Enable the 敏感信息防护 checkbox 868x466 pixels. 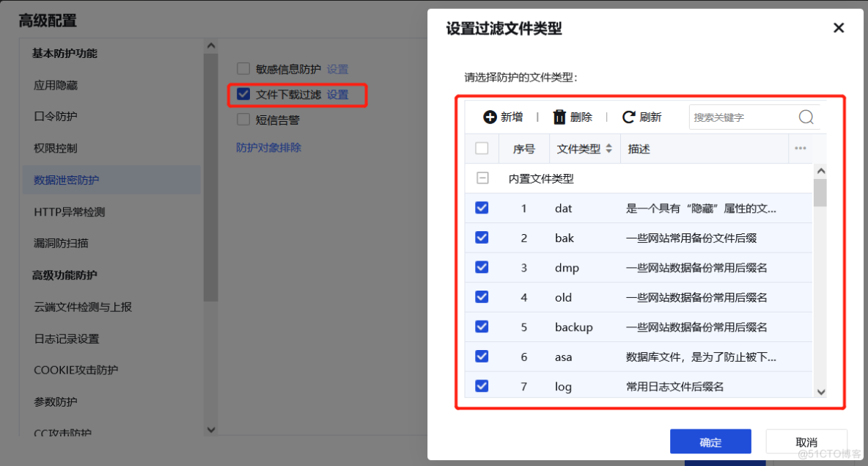243,68
